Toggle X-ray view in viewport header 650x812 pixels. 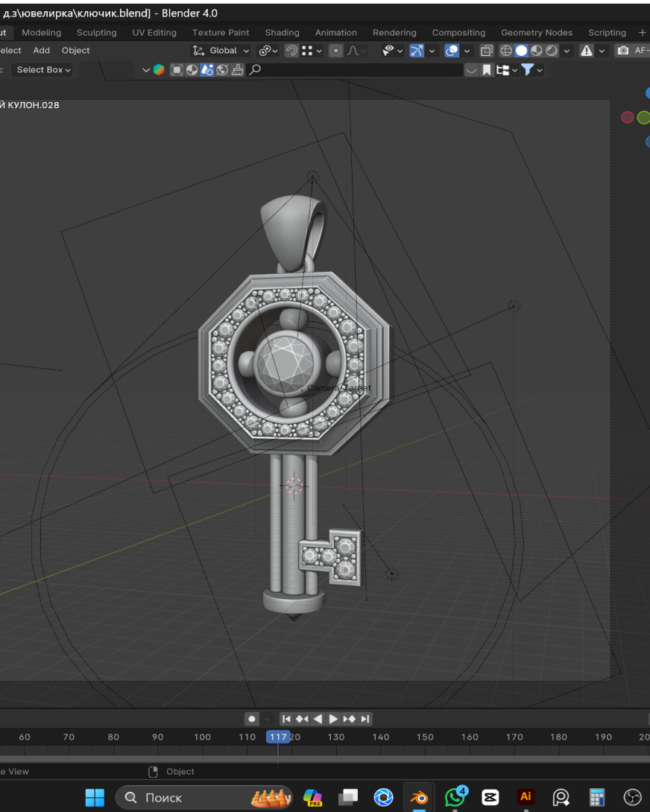(487, 51)
